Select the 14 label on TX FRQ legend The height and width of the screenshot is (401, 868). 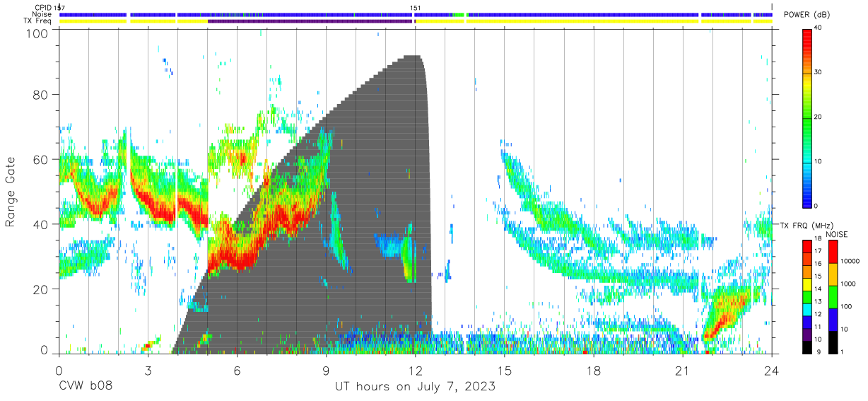[x=816, y=289]
